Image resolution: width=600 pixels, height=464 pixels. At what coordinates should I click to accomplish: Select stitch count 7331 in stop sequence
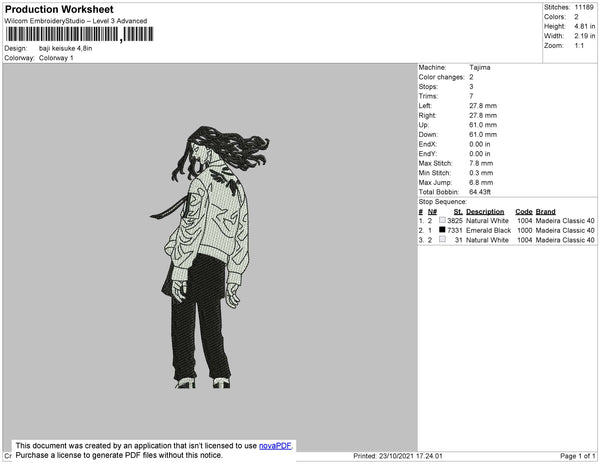[x=455, y=230]
